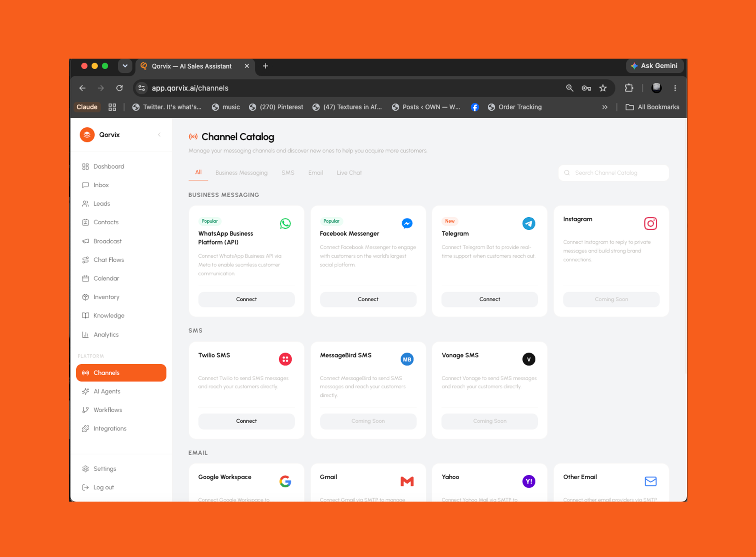The height and width of the screenshot is (557, 756).
Task: Open Chat Flows in the sidebar
Action: tap(121, 260)
